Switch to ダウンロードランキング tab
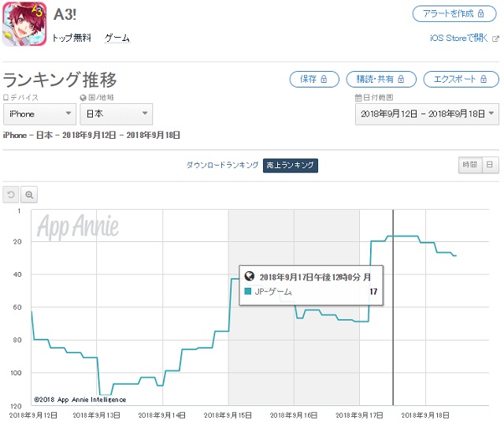 [222, 165]
